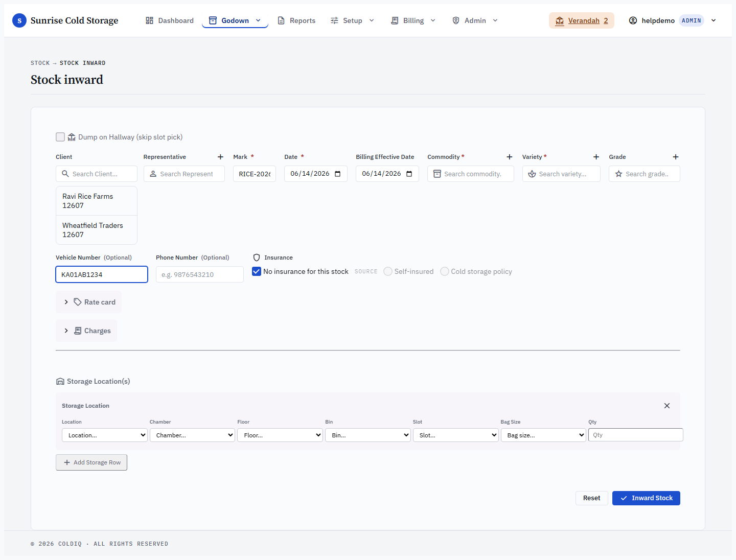Open the Dashboard menu item
Image resolution: width=736 pixels, height=560 pixels.
coord(170,20)
